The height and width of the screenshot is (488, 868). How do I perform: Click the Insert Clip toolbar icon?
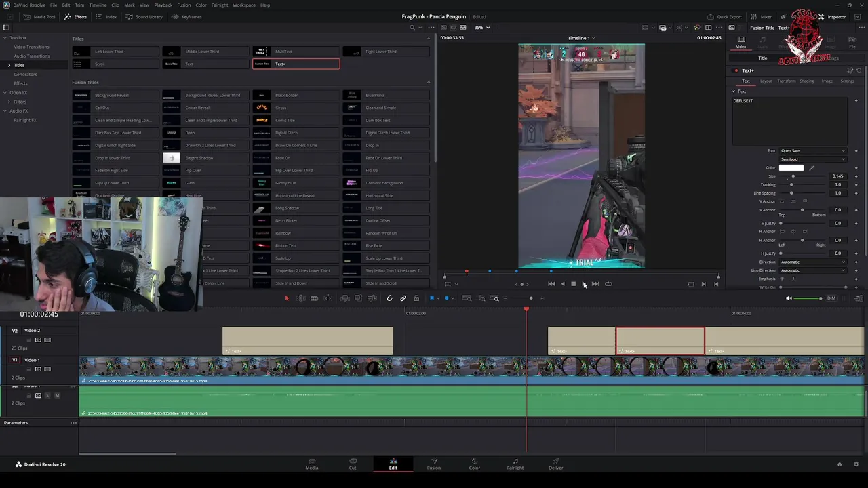coord(345,298)
